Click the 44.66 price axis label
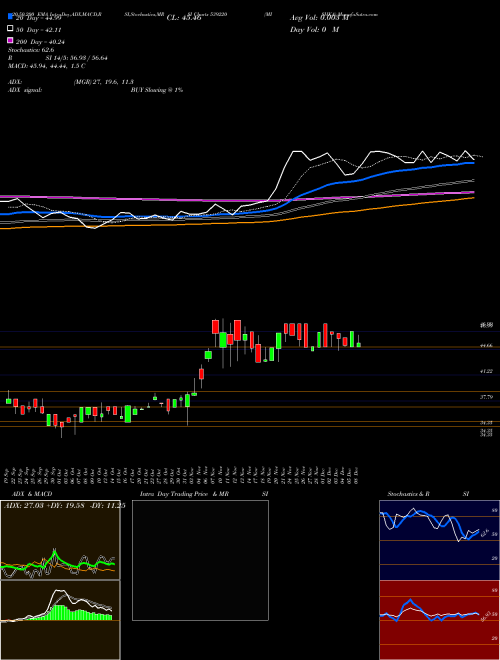 click(x=487, y=346)
